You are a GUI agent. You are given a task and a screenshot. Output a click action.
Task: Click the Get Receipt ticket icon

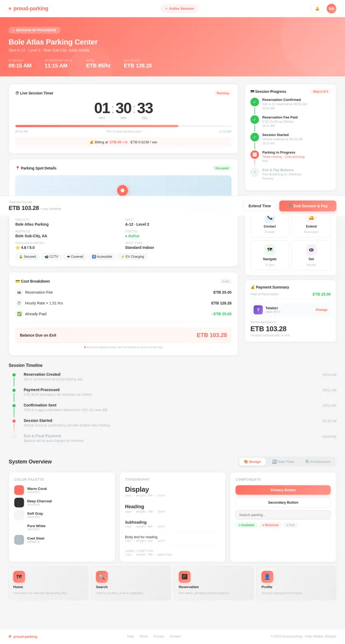(311, 250)
